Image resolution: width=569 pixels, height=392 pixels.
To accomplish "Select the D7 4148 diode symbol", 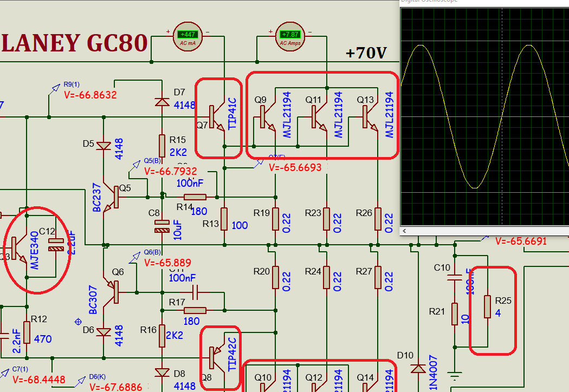I will pyautogui.click(x=162, y=102).
